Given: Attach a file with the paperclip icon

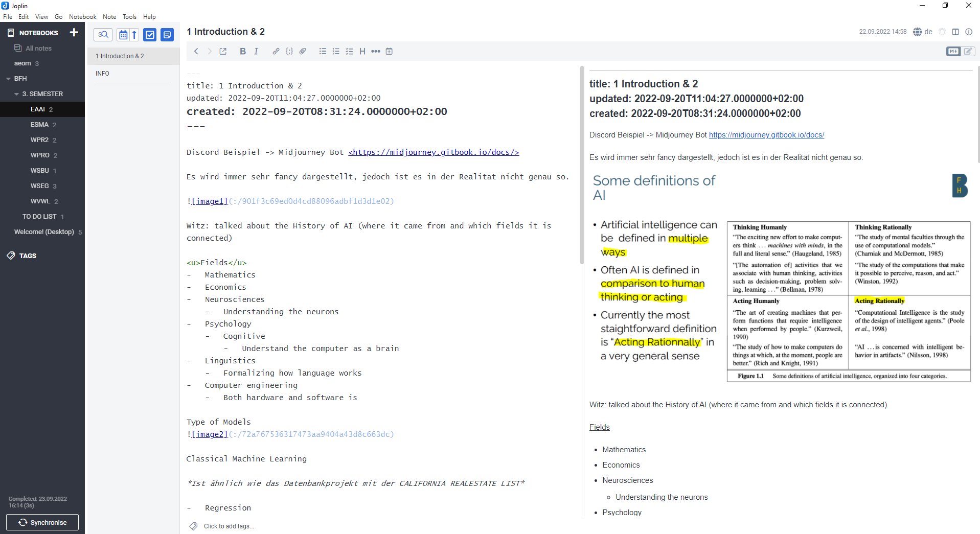Looking at the screenshot, I should click(x=302, y=51).
